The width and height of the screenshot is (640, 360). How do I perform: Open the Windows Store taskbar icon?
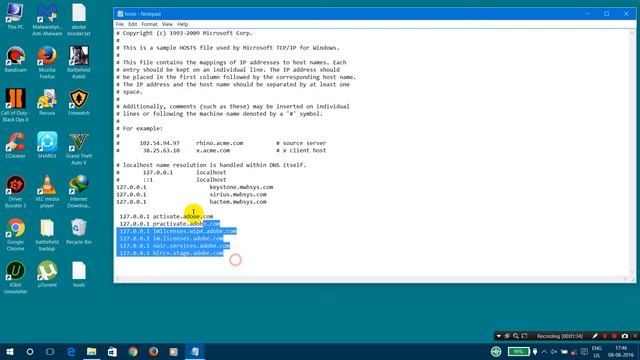112,351
